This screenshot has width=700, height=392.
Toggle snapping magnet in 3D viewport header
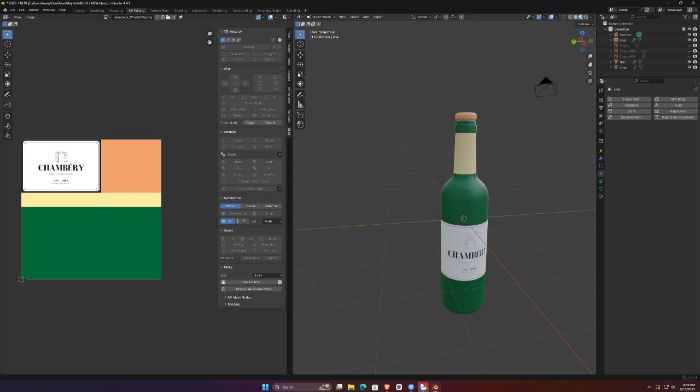click(446, 17)
